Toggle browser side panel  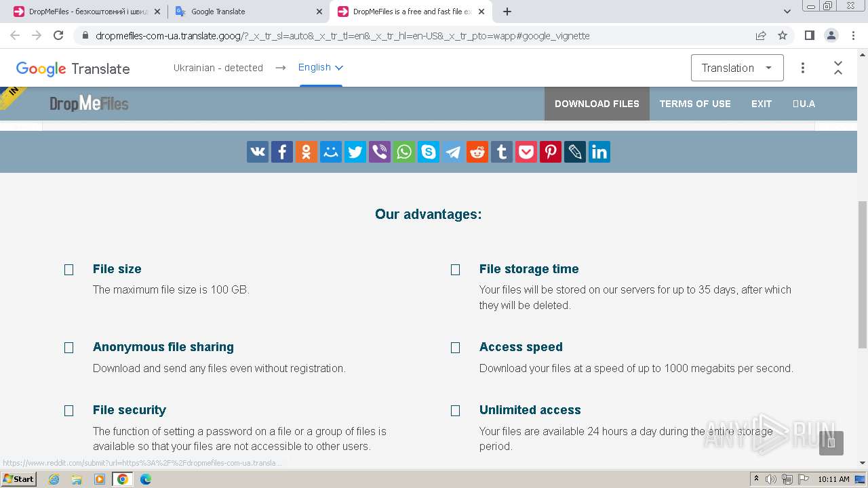click(810, 35)
